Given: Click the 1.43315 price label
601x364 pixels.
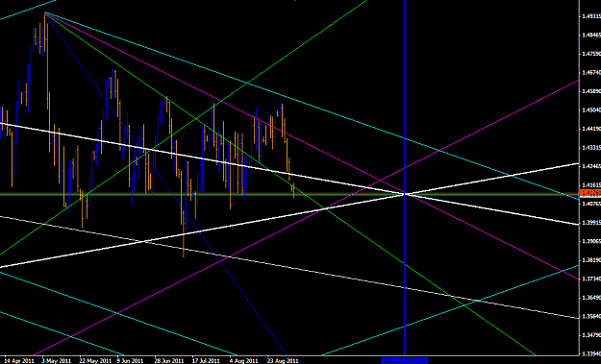Looking at the screenshot, I should click(x=591, y=147).
